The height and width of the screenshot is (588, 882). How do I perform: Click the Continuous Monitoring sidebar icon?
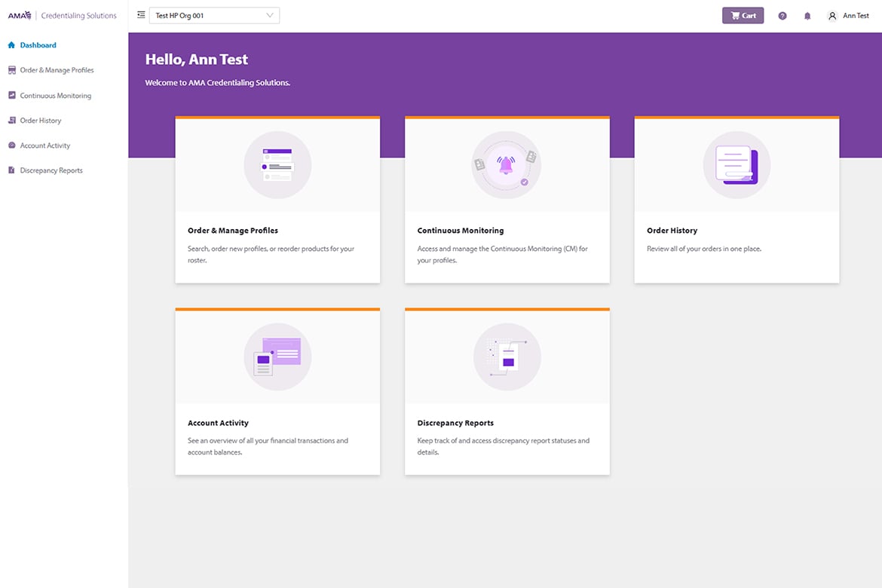(x=11, y=95)
